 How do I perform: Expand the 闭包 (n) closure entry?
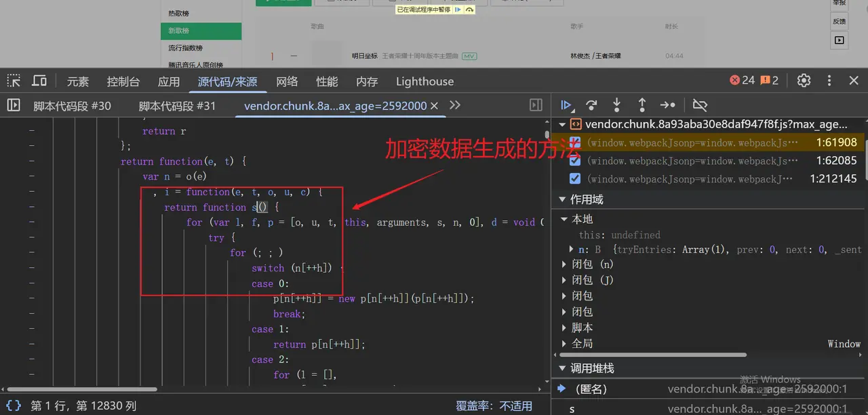point(566,264)
